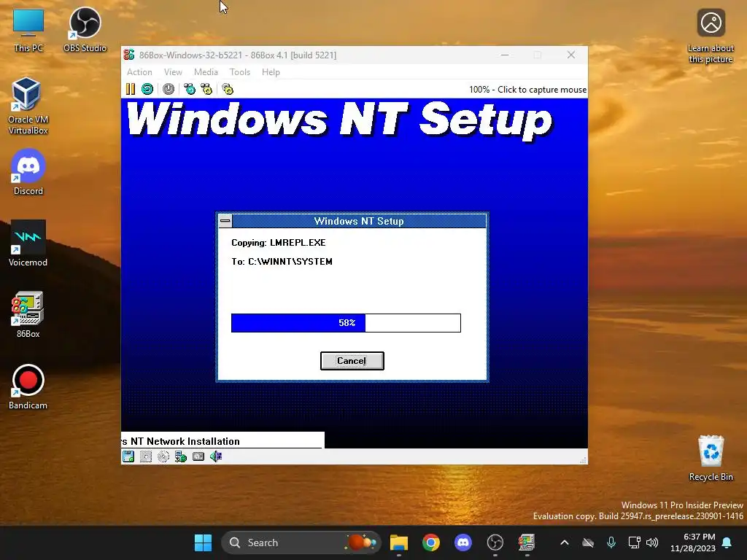Click the 'To: C:\WINNT\SYSTEM' text
747x560 pixels.
point(282,262)
